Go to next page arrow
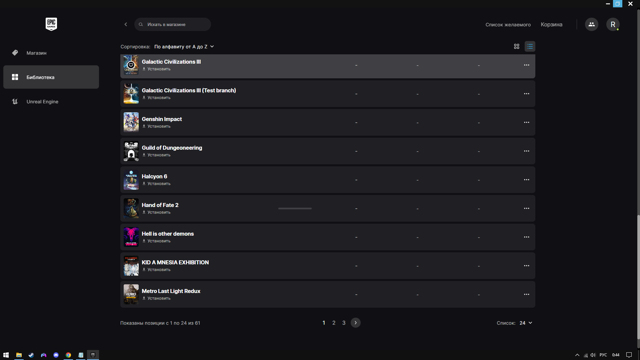The image size is (640, 360). coord(356,323)
